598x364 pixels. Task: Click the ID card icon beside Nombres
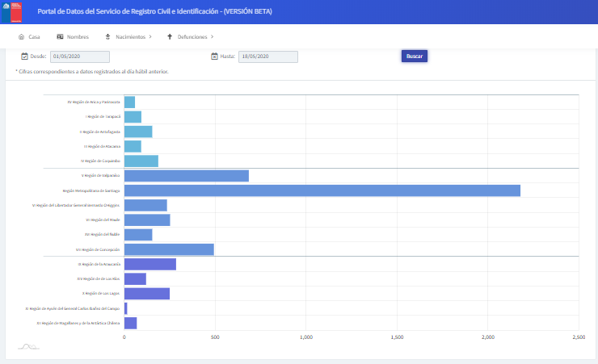click(60, 36)
